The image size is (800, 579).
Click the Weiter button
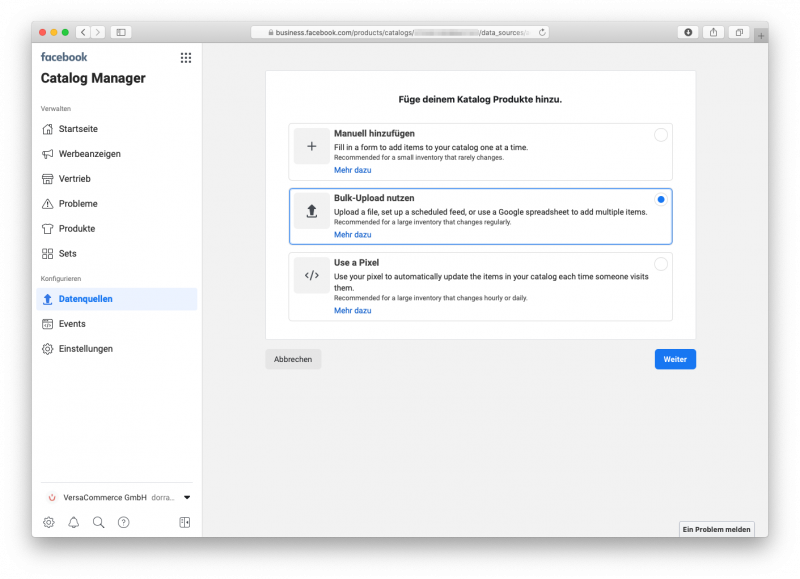[x=675, y=359]
